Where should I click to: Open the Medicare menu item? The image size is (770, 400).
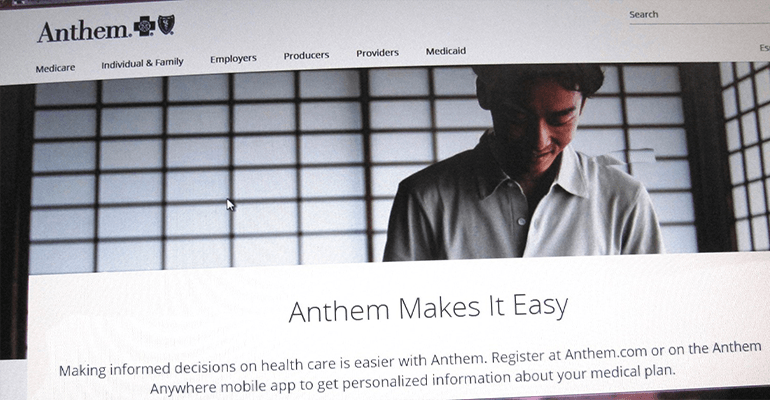pyautogui.click(x=55, y=68)
